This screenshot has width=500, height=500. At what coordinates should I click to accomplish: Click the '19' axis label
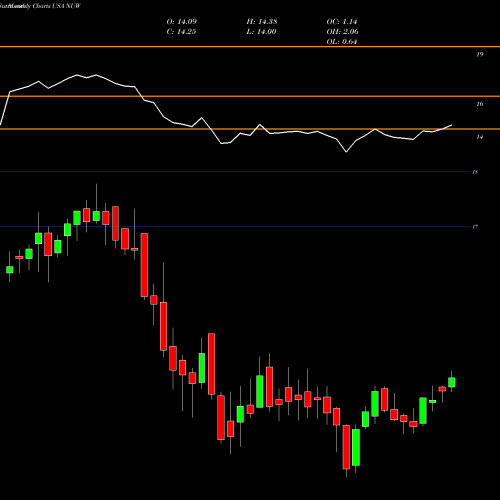[x=480, y=54]
